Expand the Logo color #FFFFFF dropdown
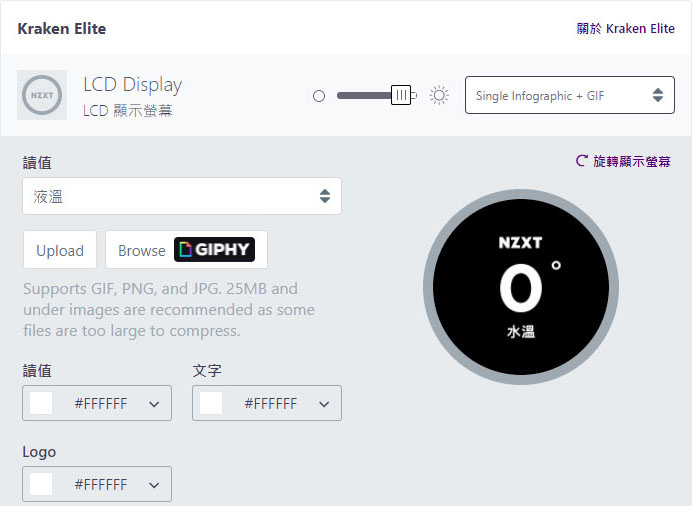 coord(97,484)
